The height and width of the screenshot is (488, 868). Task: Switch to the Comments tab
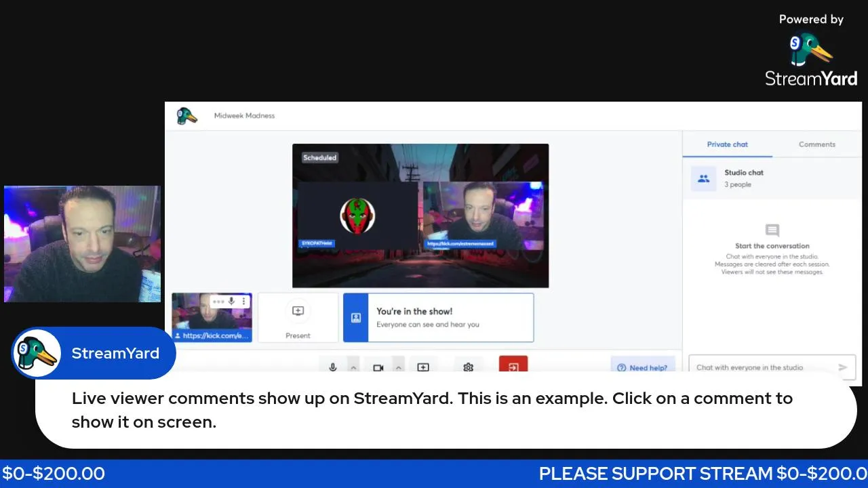click(816, 144)
